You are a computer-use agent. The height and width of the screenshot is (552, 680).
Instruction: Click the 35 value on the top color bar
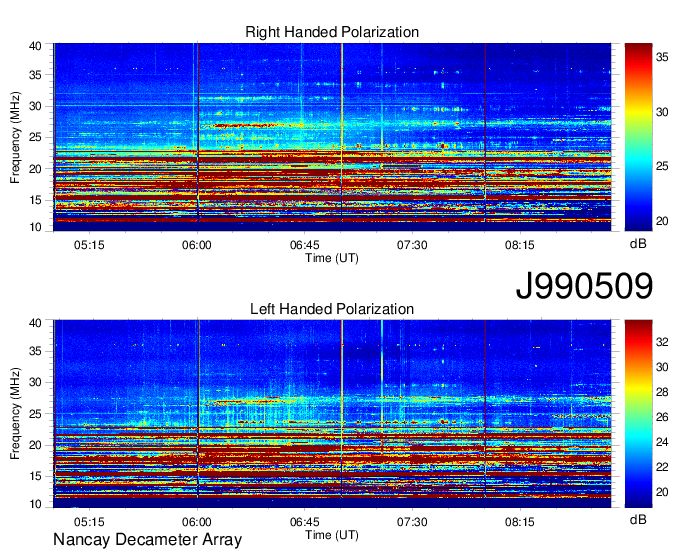tap(662, 57)
